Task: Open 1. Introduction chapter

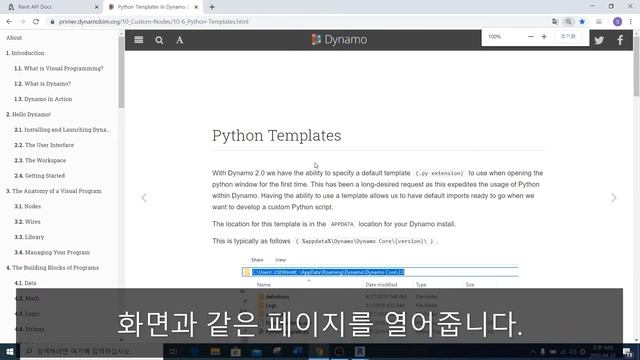Action: pyautogui.click(x=25, y=53)
